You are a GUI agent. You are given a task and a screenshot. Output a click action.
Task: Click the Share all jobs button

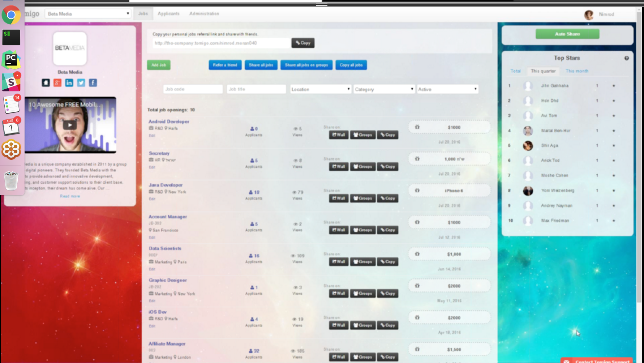click(261, 65)
